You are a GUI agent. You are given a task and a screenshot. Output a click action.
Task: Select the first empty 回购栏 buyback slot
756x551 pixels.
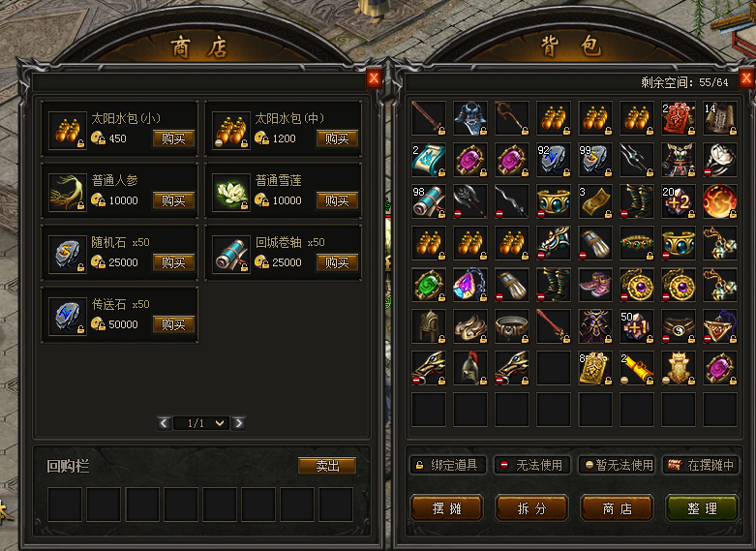[x=65, y=505]
